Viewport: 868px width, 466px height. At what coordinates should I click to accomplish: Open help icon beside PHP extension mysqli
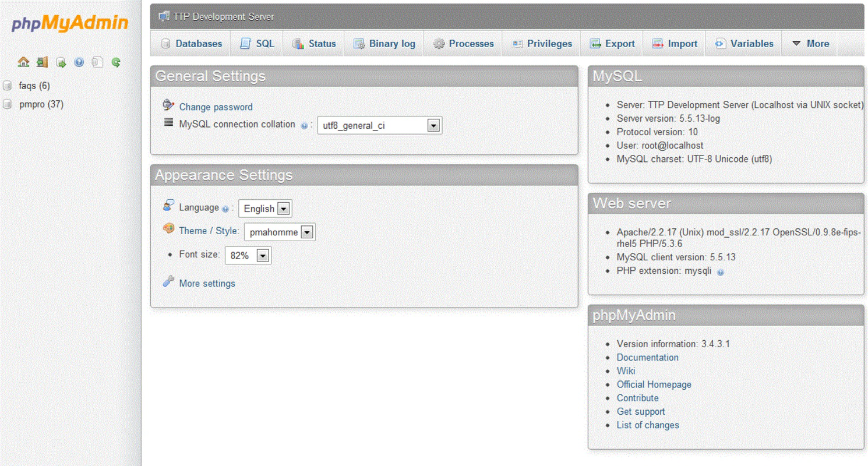[x=721, y=272]
